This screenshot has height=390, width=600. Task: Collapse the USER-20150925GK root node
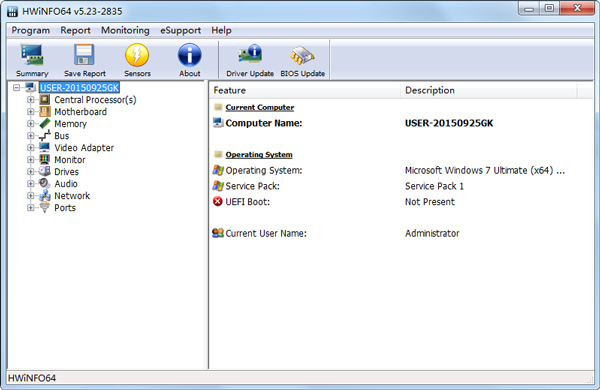click(16, 88)
